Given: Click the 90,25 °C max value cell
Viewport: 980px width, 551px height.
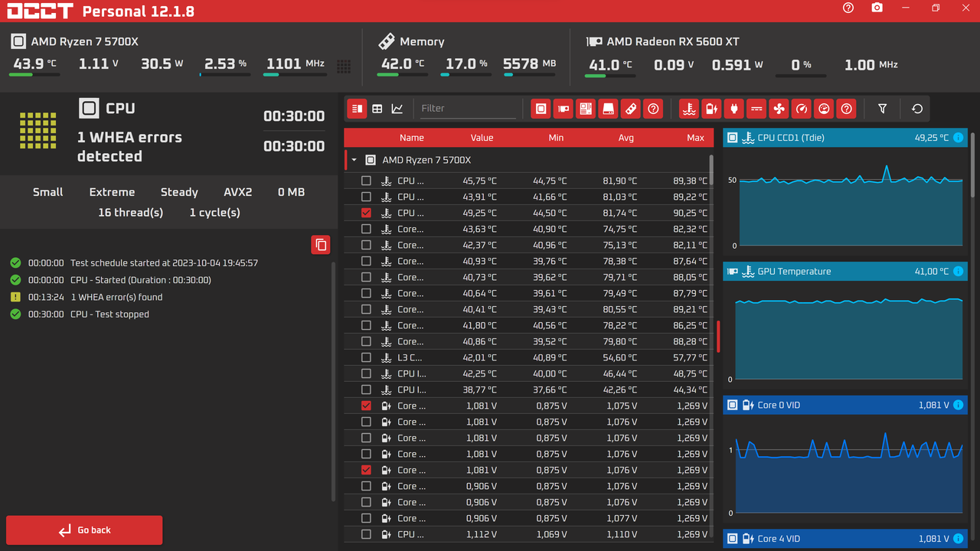Looking at the screenshot, I should pyautogui.click(x=690, y=213).
